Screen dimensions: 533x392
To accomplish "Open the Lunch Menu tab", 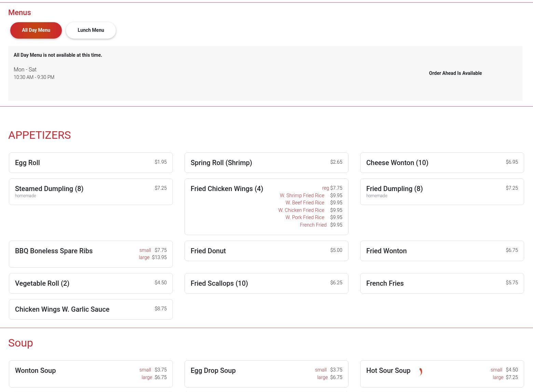I will point(91,30).
